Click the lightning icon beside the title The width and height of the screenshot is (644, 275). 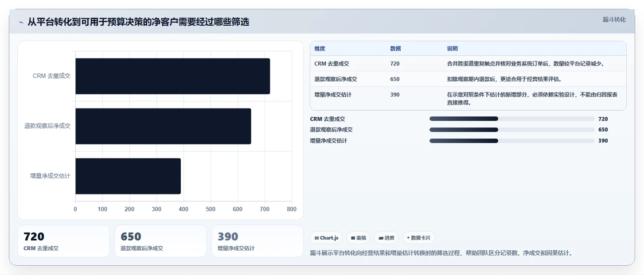[21, 23]
